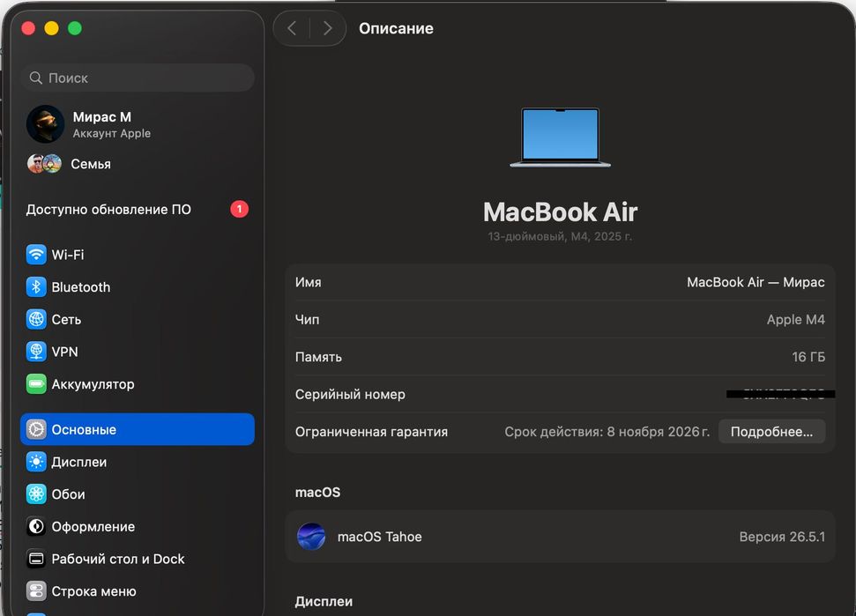Click the large MacBook Air heading
This screenshot has width=856, height=616.
click(560, 212)
